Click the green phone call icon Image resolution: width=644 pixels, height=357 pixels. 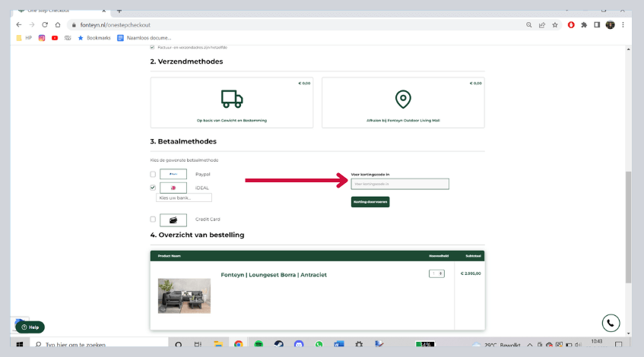pos(611,321)
